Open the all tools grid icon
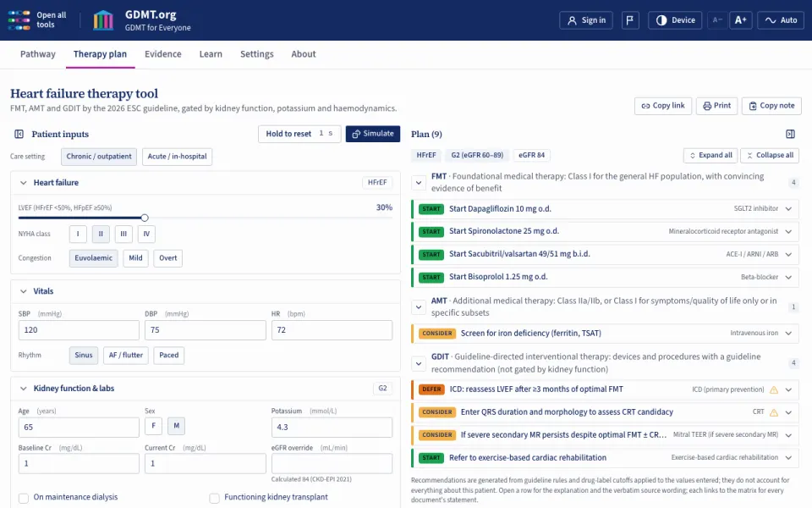This screenshot has width=812, height=508. [x=19, y=20]
